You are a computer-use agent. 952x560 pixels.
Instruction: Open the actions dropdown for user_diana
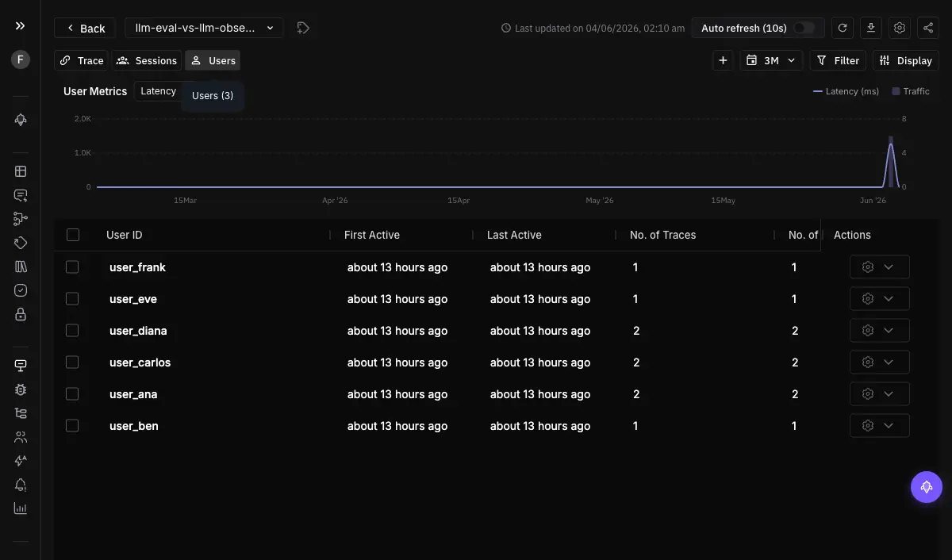coord(880,331)
